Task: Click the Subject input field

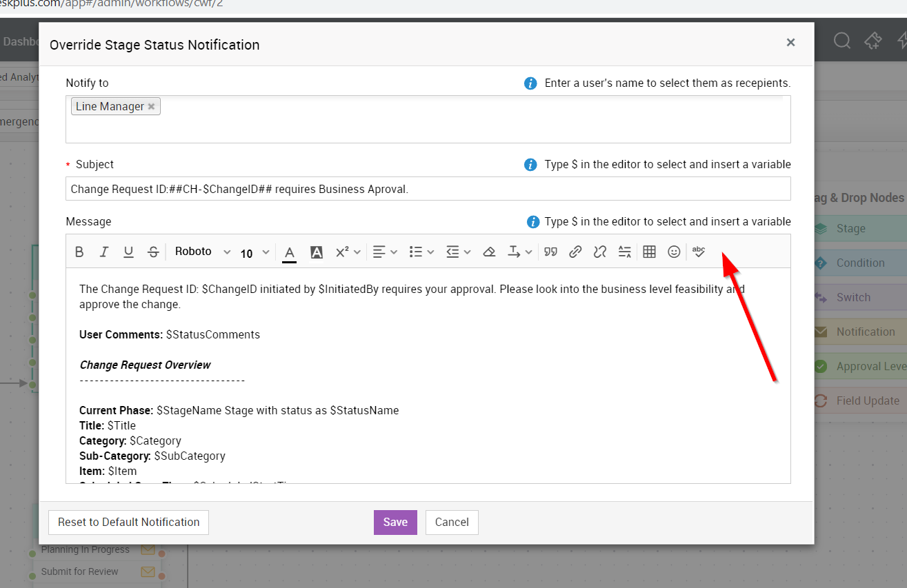Action: click(428, 189)
